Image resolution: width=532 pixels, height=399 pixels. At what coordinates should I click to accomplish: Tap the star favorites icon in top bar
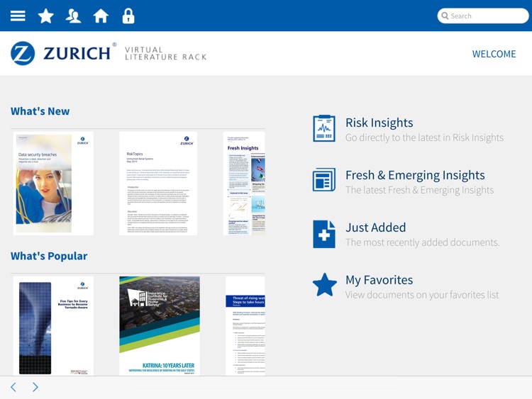(x=45, y=16)
